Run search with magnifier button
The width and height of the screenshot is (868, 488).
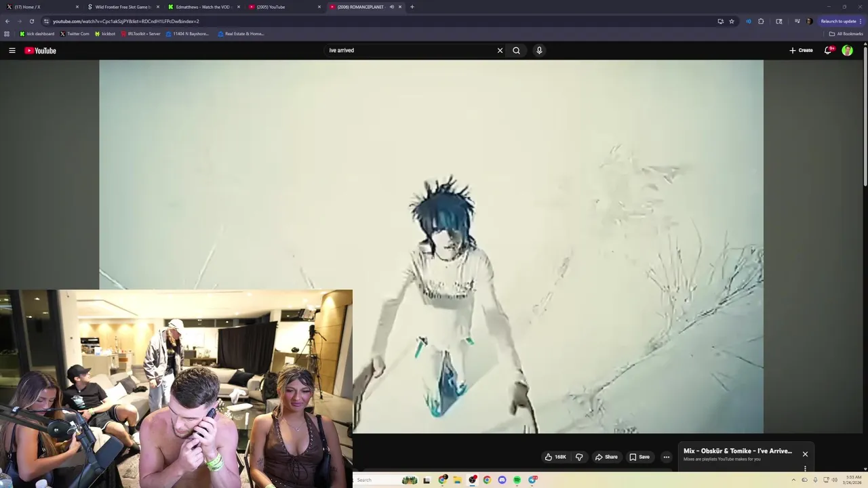(517, 50)
